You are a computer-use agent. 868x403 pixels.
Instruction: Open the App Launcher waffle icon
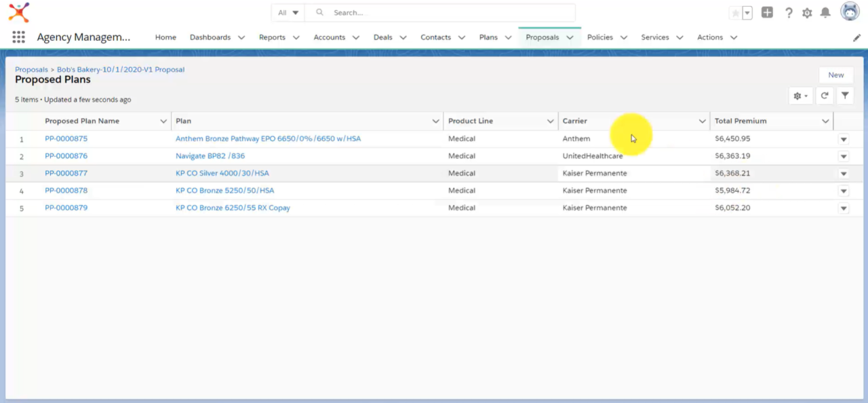(x=18, y=37)
